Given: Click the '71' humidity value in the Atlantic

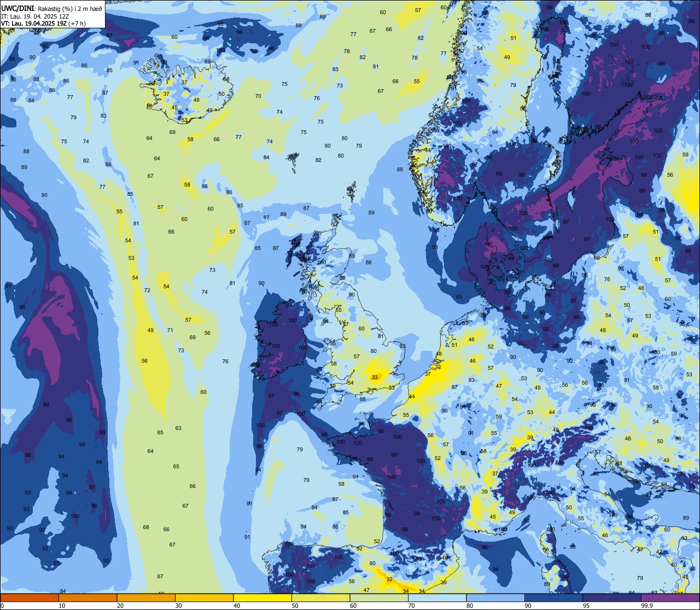Looking at the screenshot, I should click(170, 330).
